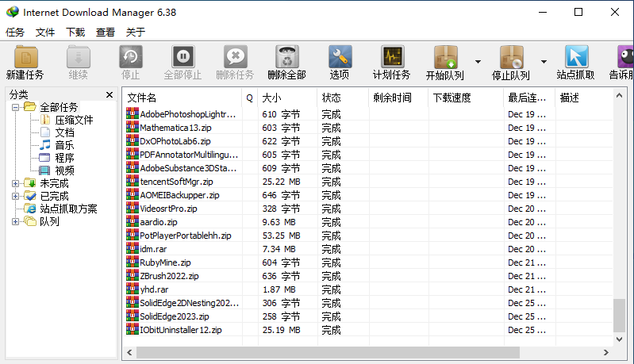
Task: Open the 下载 menu
Action: tap(75, 33)
